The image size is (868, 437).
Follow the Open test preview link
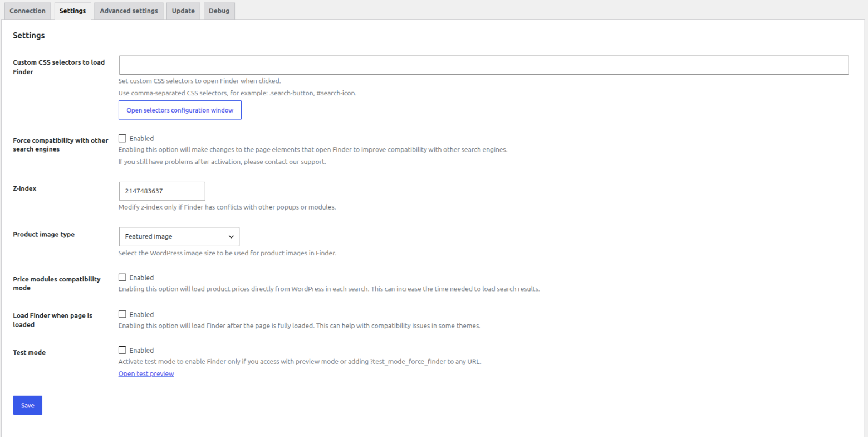click(146, 373)
